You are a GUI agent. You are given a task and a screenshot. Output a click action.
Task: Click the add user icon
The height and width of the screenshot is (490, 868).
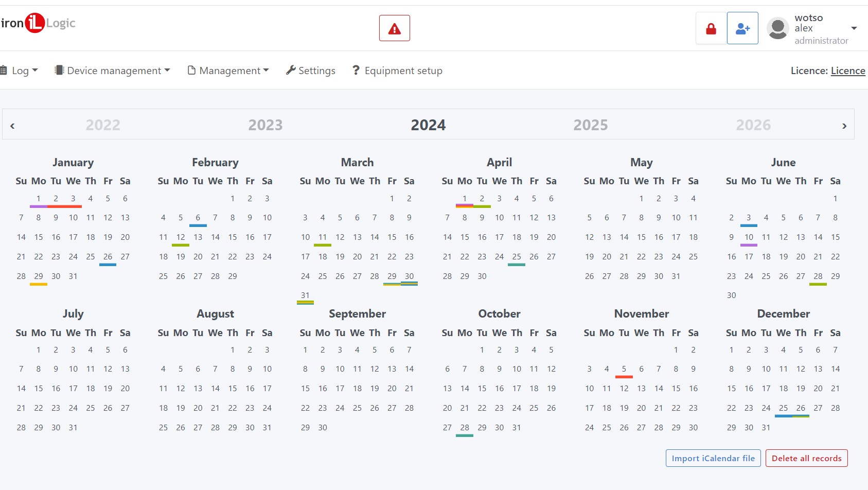(742, 28)
